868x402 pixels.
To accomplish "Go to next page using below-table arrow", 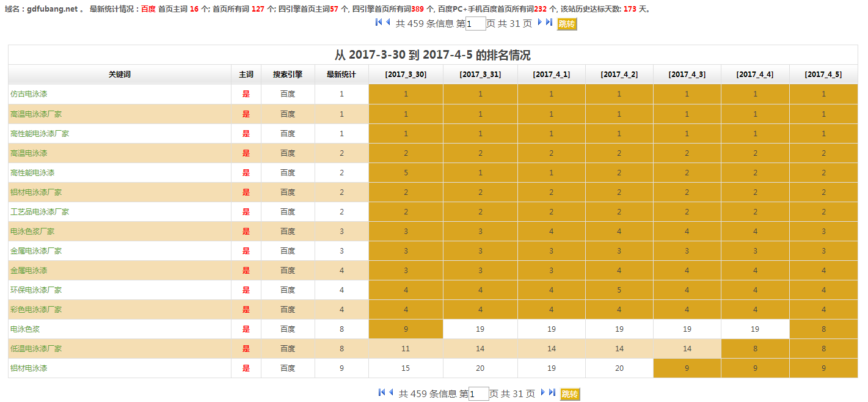I will [543, 393].
